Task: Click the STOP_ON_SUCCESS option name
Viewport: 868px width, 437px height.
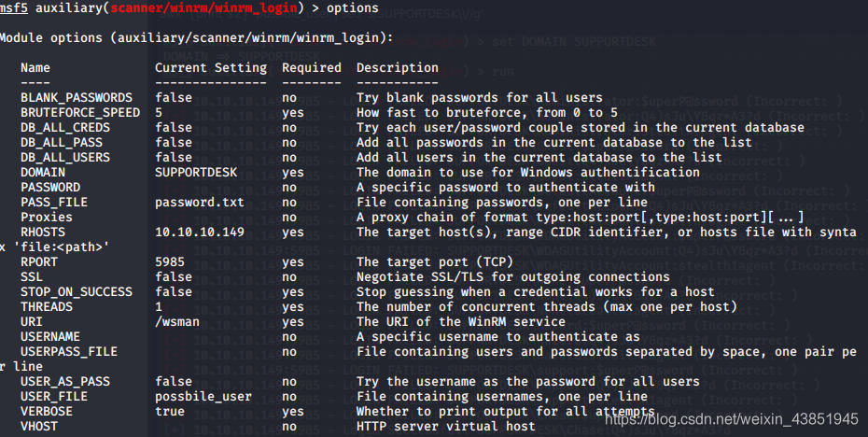Action: 77,291
